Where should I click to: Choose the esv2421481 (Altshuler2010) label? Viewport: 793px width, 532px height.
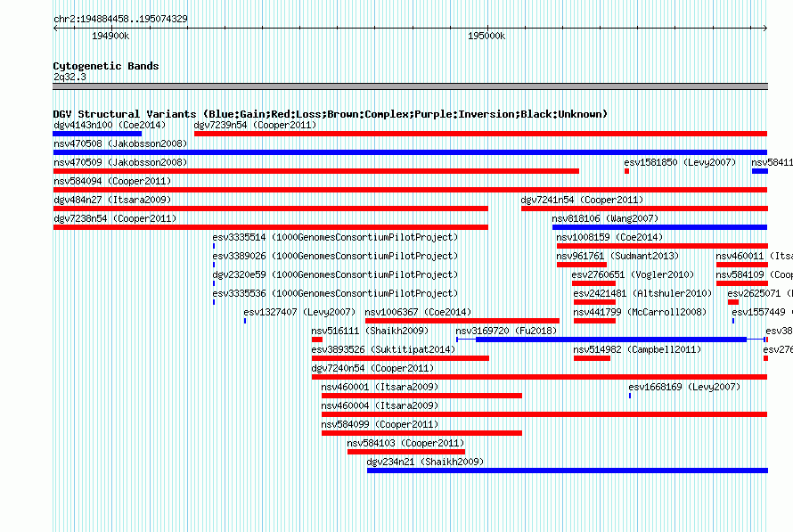(x=642, y=293)
